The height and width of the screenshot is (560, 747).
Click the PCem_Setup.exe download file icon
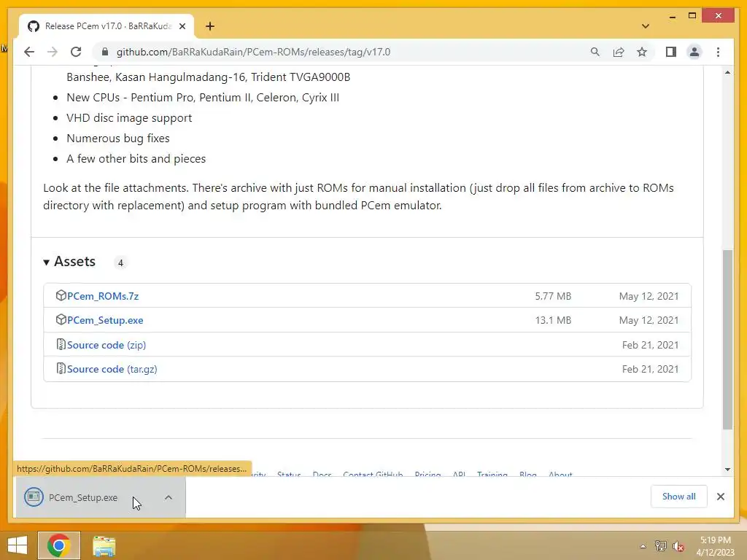click(x=34, y=497)
